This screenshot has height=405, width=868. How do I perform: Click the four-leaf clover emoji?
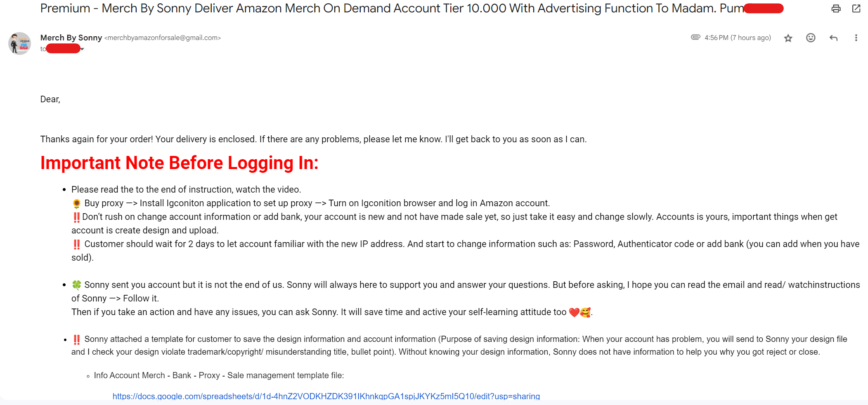[x=77, y=285]
